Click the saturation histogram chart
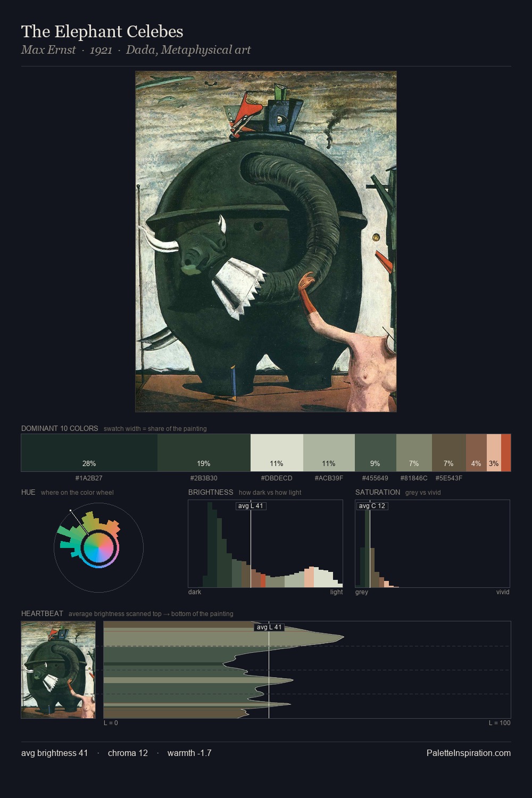The width and height of the screenshot is (532, 798). tap(433, 544)
